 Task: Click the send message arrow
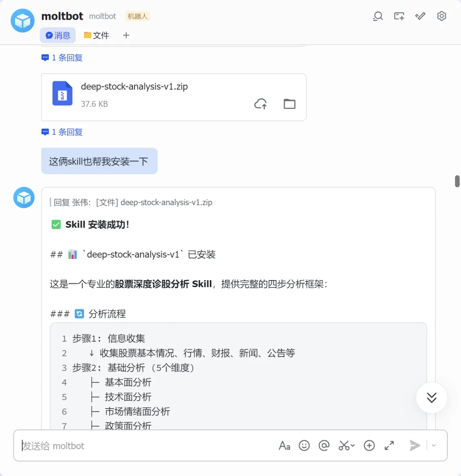pos(415,446)
